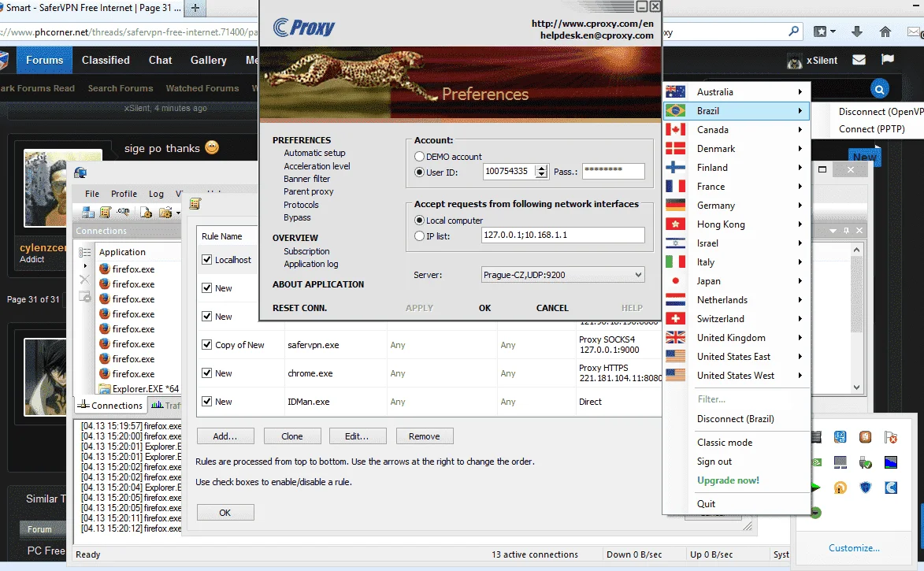Screen dimensions: 924x571
Task: Click the Remove button in rules dialog
Action: click(425, 436)
